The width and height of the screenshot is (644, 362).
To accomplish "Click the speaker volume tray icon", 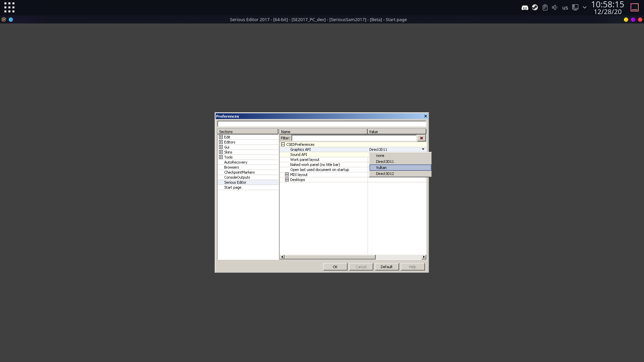I will point(554,7).
